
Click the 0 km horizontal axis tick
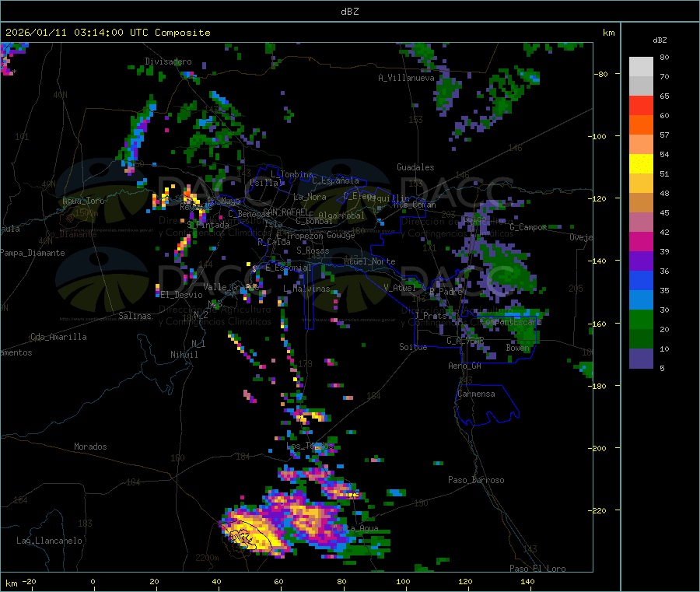[93, 581]
